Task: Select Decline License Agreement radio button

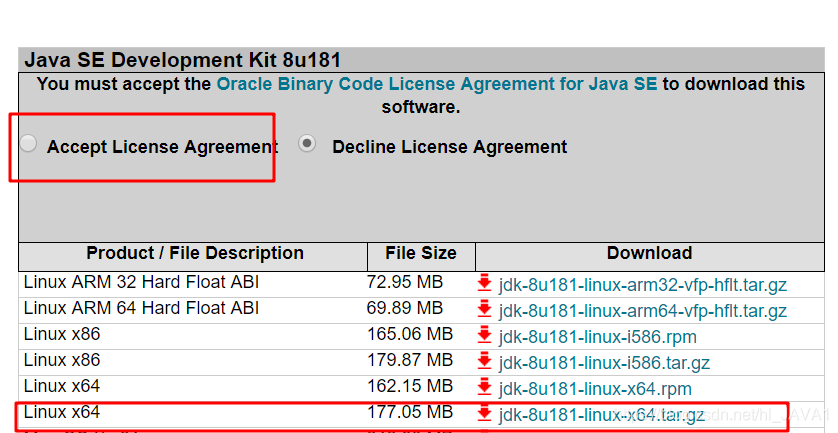Action: click(307, 143)
